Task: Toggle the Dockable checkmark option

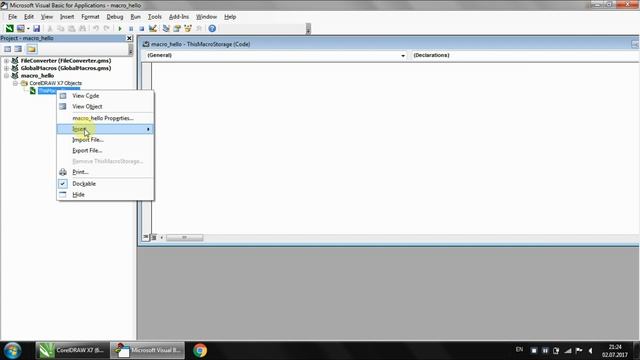Action: (105, 184)
